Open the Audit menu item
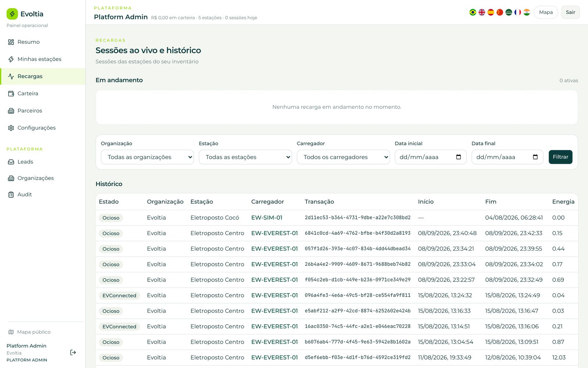The height and width of the screenshot is (368, 588). tap(43, 195)
